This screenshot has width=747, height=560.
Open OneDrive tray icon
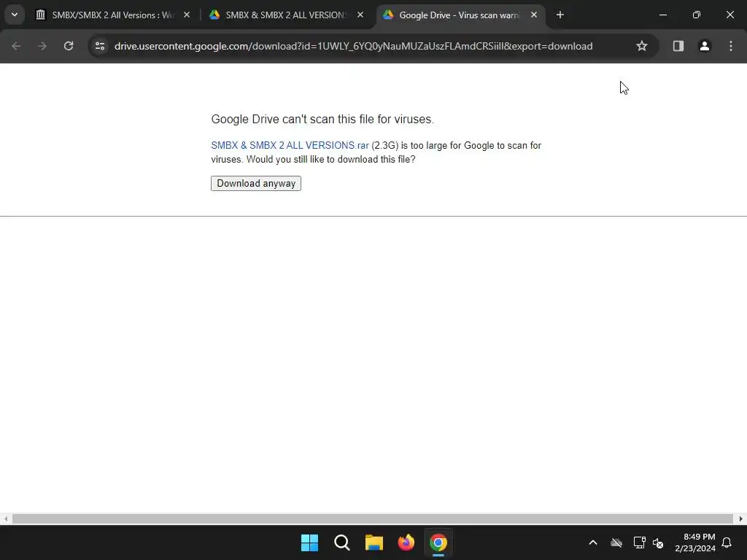click(616, 542)
